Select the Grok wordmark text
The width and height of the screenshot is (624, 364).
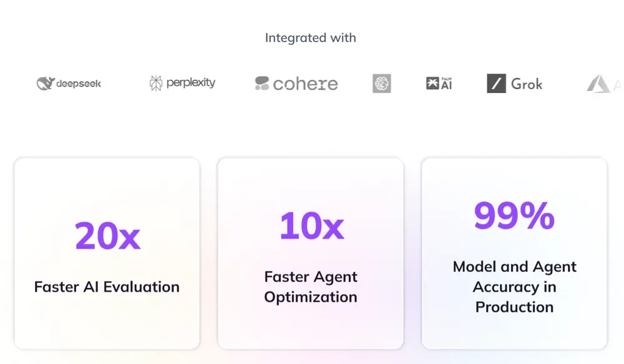point(527,84)
